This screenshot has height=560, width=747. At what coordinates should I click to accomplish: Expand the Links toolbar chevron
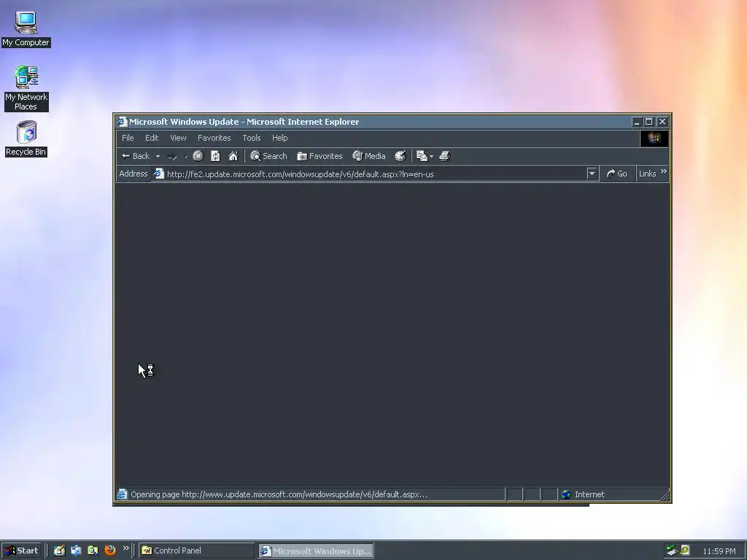click(664, 171)
